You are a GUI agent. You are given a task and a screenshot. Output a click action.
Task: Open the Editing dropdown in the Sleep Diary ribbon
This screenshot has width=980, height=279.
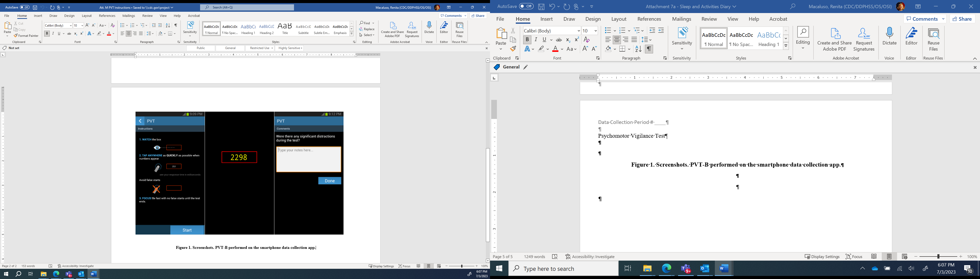803,38
